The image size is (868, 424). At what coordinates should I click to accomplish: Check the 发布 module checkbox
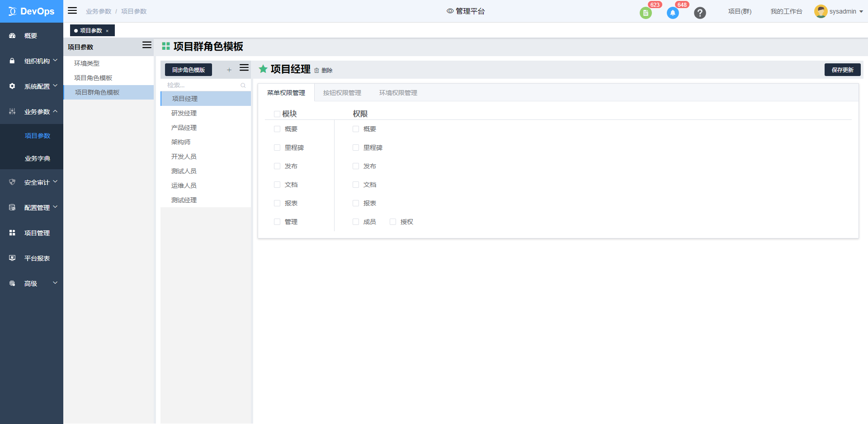tap(277, 166)
